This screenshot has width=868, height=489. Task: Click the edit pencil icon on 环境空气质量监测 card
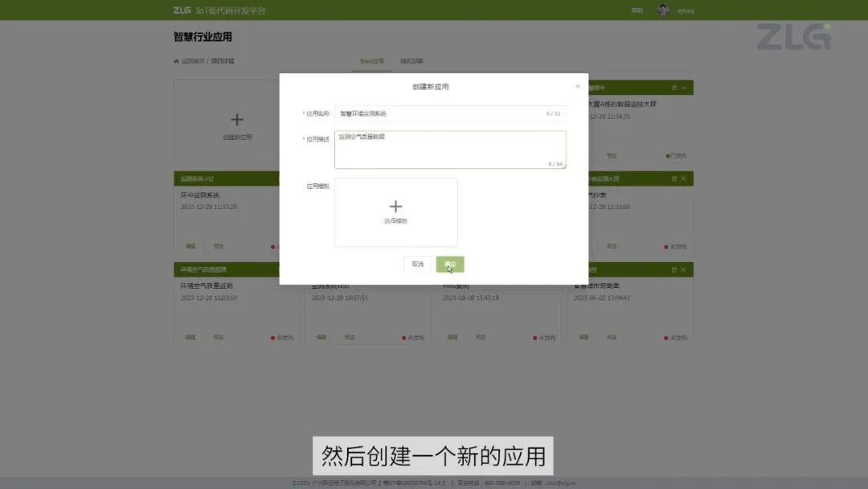[x=190, y=337]
